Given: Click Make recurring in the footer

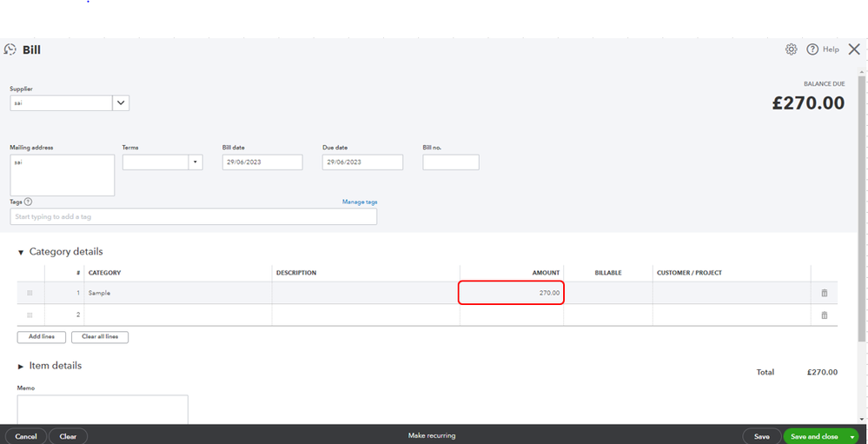Looking at the screenshot, I should [x=432, y=435].
